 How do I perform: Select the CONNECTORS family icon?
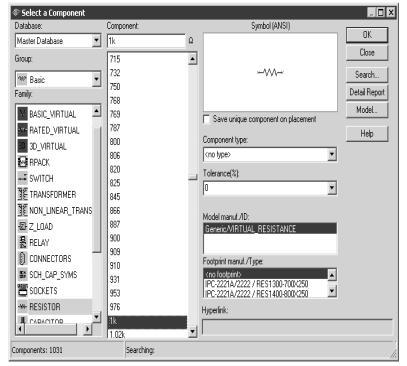pyautogui.click(x=22, y=258)
